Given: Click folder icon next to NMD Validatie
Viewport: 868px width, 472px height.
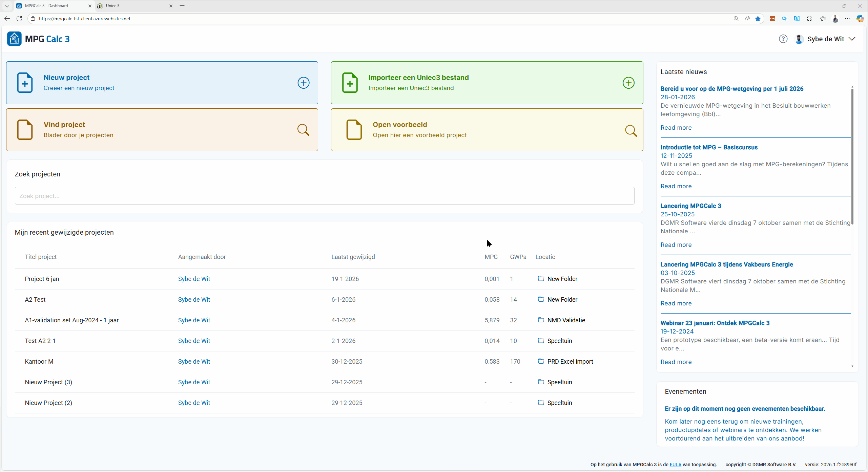Looking at the screenshot, I should pos(541,320).
